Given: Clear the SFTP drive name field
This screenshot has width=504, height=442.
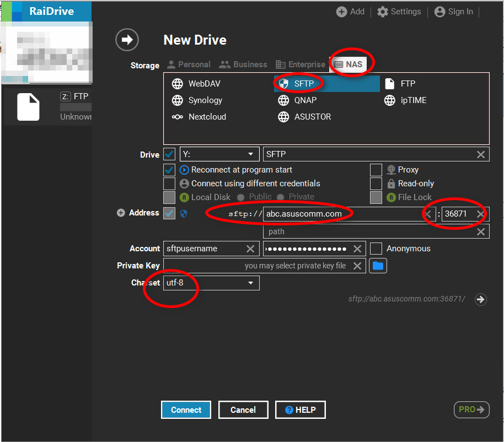Looking at the screenshot, I should pos(480,154).
